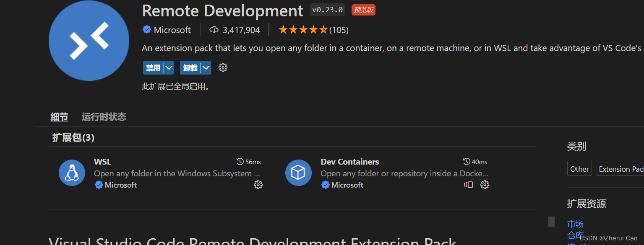644x245 pixels.
Task: Open WSL extension manage gear
Action: (x=258, y=185)
